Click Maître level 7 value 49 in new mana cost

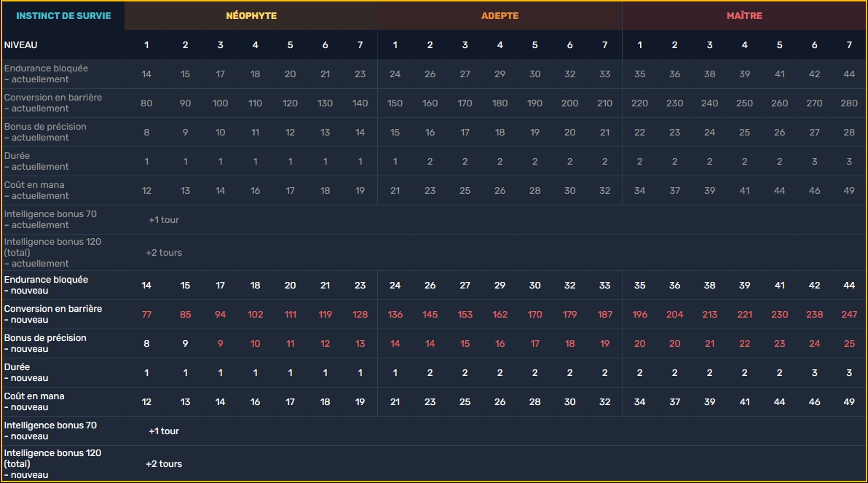[849, 402]
